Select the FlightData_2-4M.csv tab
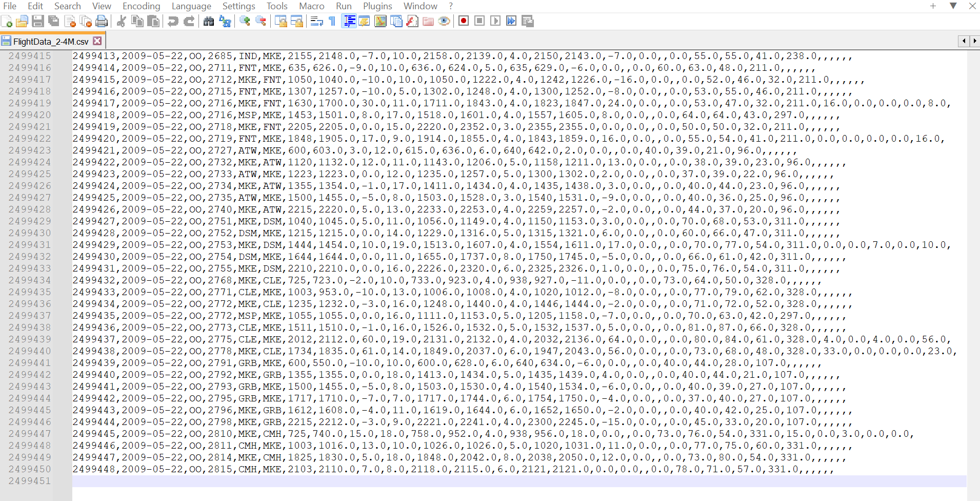The width and height of the screenshot is (980, 501). 49,41
